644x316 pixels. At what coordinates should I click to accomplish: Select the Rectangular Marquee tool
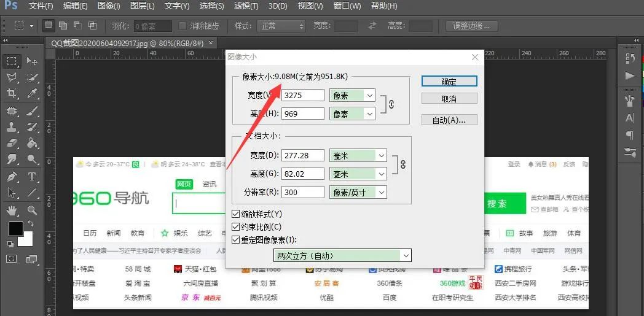click(x=12, y=61)
